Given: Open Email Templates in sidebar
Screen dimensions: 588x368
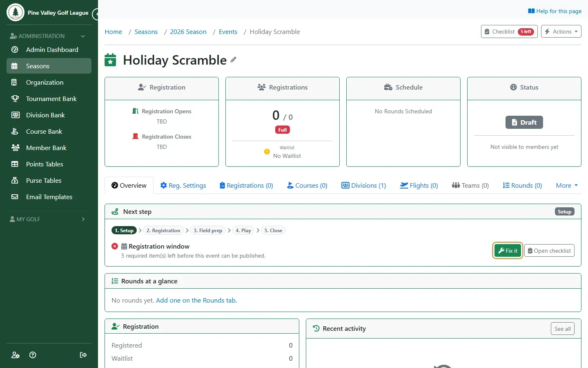Looking at the screenshot, I should pos(49,197).
